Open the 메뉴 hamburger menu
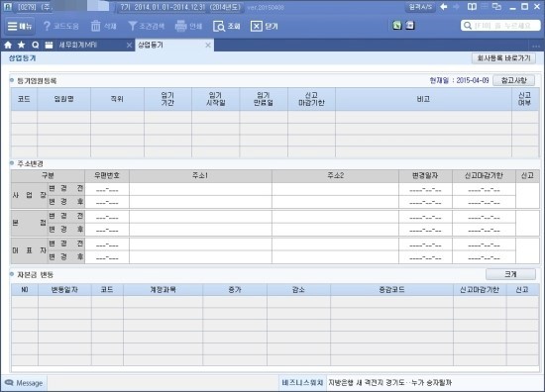Image resolution: width=545 pixels, height=392 pixels. pos(20,26)
